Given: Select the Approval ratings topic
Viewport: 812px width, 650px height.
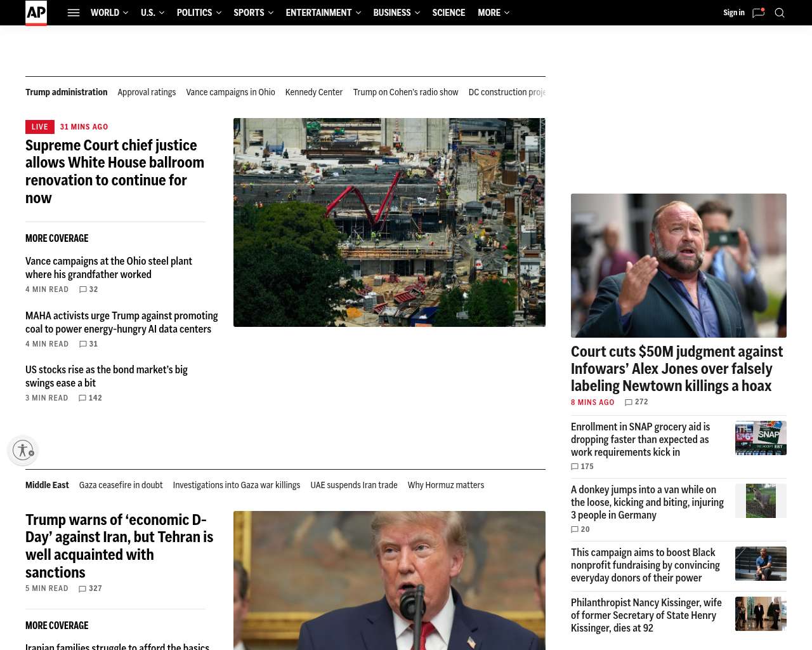Looking at the screenshot, I should click(147, 92).
